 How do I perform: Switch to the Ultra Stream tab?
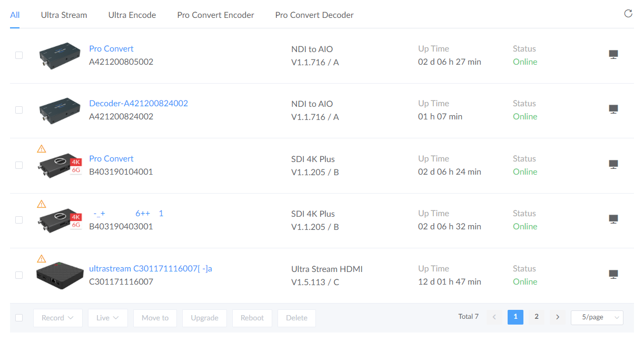point(64,15)
